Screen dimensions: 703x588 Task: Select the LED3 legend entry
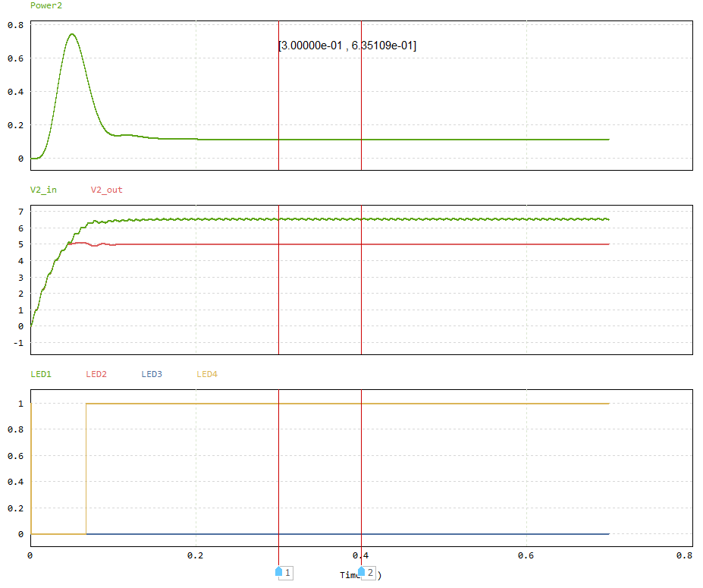[x=152, y=374]
